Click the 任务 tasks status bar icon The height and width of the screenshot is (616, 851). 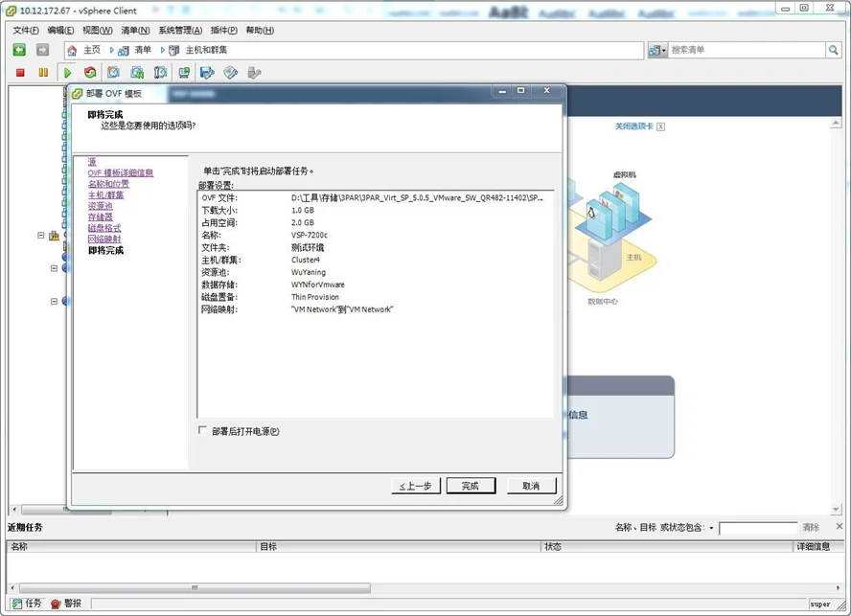pyautogui.click(x=17, y=604)
